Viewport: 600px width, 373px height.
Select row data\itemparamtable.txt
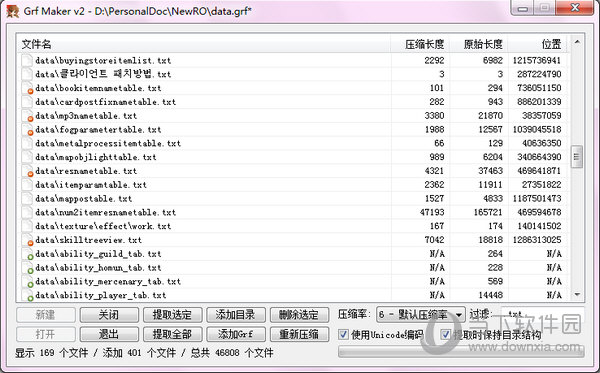[x=293, y=185]
